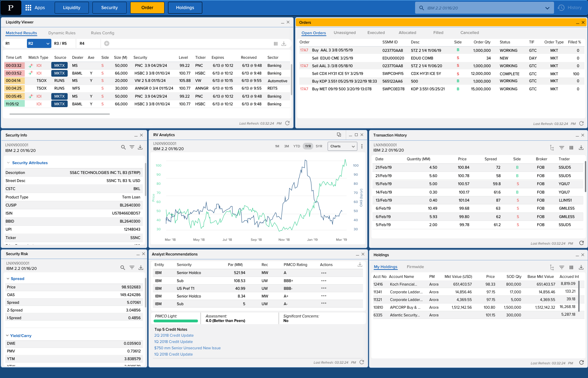588x378 pixels.
Task: Open hierarchy view in Transaction History
Action: pos(552,148)
